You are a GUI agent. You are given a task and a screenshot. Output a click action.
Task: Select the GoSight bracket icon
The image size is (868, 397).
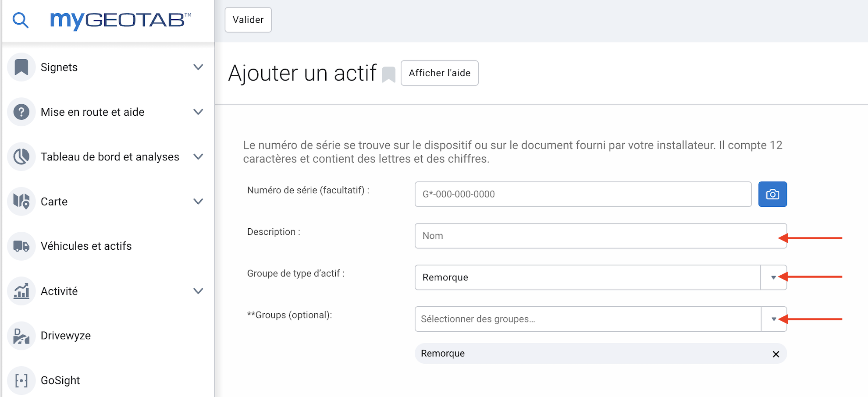[21, 380]
